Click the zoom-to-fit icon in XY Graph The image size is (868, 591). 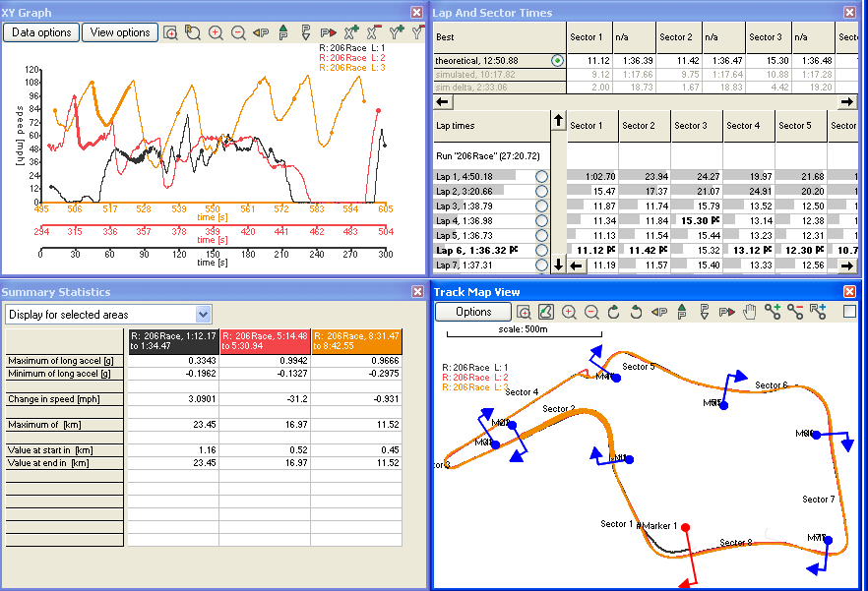tap(170, 32)
